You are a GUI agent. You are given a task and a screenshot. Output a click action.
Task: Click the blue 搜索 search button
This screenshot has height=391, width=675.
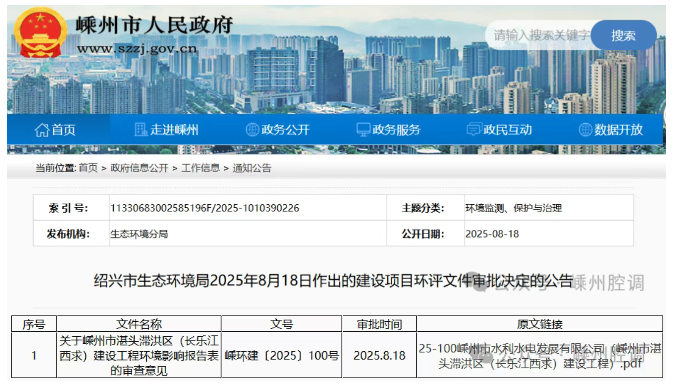[x=623, y=35]
